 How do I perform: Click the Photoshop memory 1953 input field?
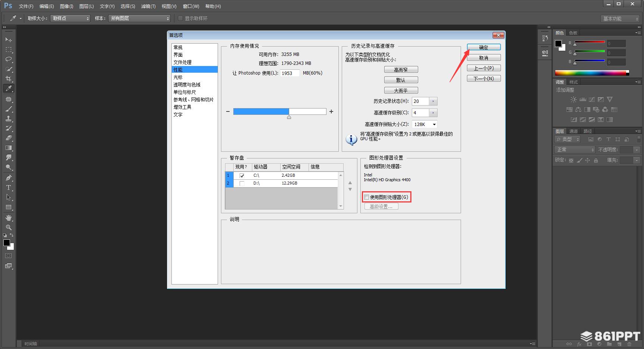pyautogui.click(x=290, y=73)
